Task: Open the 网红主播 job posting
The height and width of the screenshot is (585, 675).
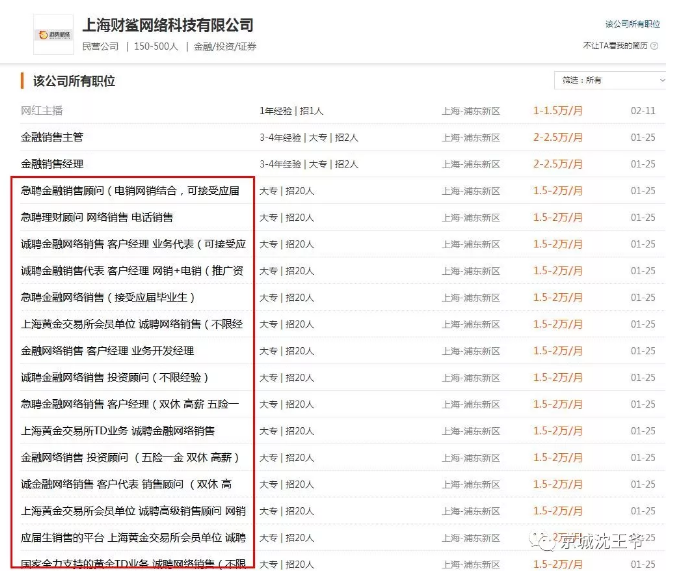Action: coord(42,111)
